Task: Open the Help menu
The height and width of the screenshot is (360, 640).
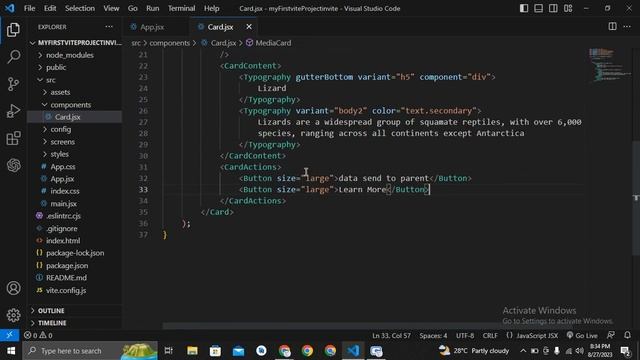Action: point(211,8)
